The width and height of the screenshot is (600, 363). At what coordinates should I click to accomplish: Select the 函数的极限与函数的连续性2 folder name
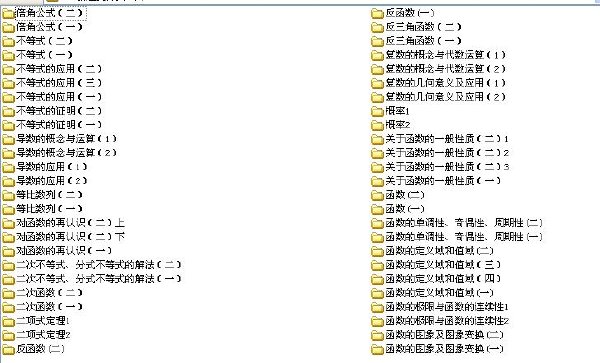[447, 321]
